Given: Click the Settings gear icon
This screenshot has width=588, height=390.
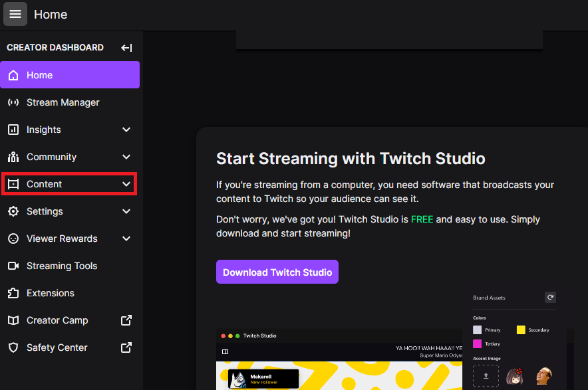Looking at the screenshot, I should (13, 211).
